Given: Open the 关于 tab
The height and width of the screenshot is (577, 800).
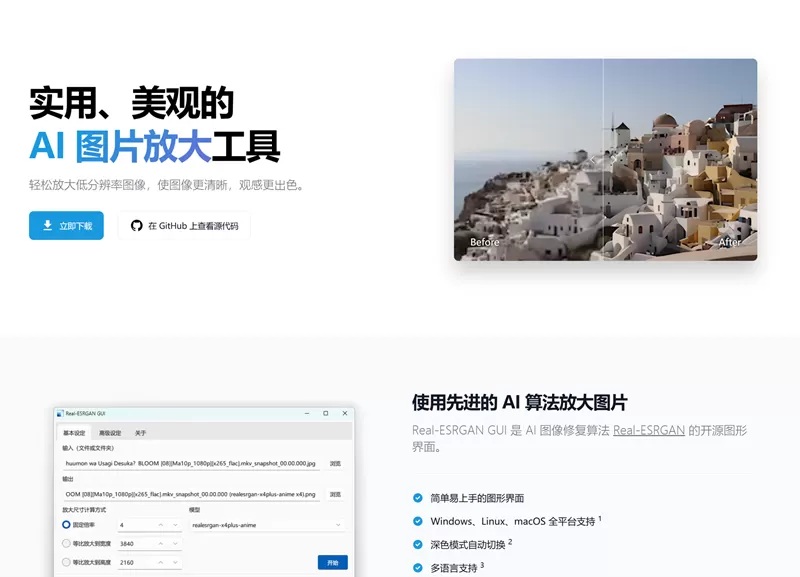Looking at the screenshot, I should (140, 433).
